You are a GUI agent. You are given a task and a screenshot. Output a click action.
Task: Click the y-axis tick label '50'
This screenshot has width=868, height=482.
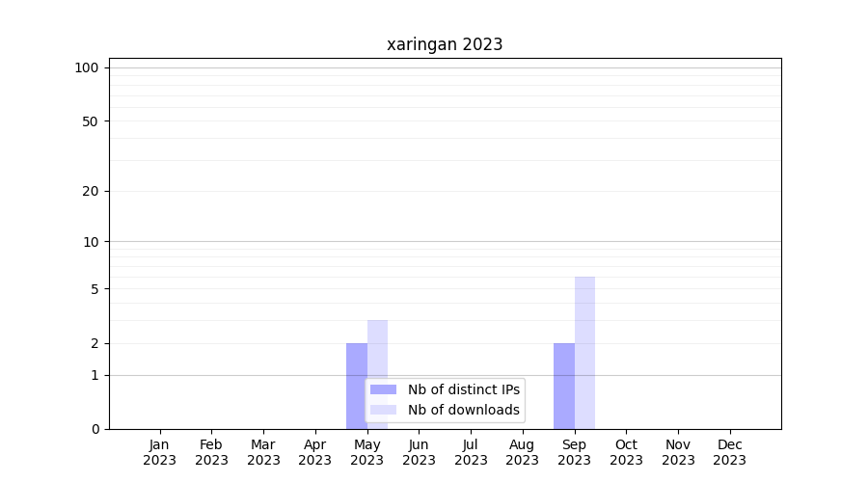point(91,121)
